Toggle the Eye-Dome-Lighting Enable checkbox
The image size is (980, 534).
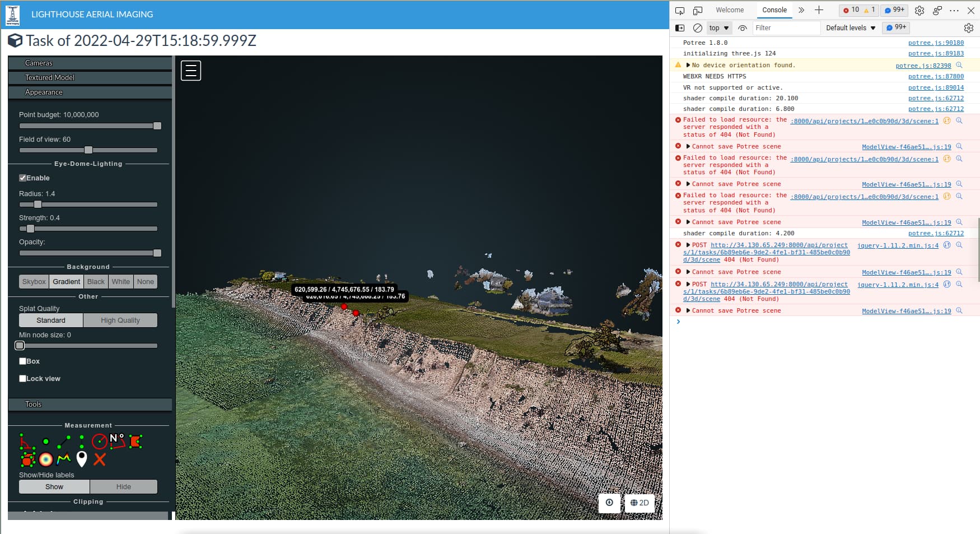[x=23, y=178]
